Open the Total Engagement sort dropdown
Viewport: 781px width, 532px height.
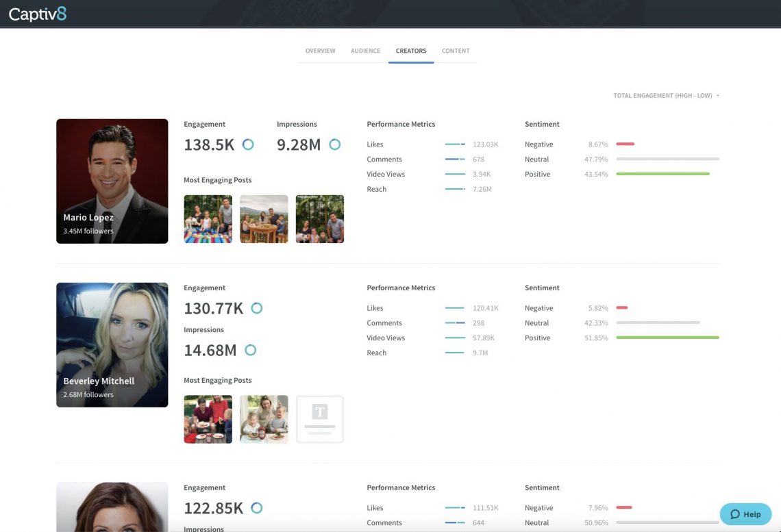pyautogui.click(x=665, y=96)
